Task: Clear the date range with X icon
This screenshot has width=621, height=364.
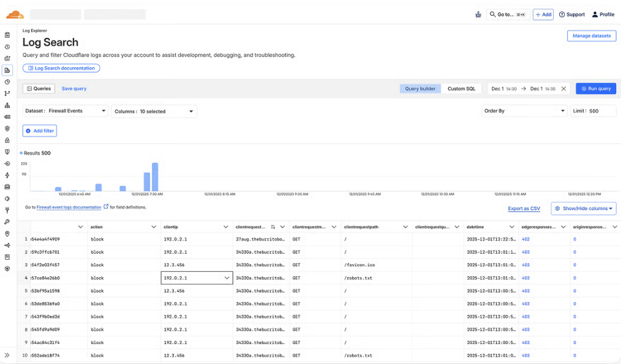Action: click(564, 89)
